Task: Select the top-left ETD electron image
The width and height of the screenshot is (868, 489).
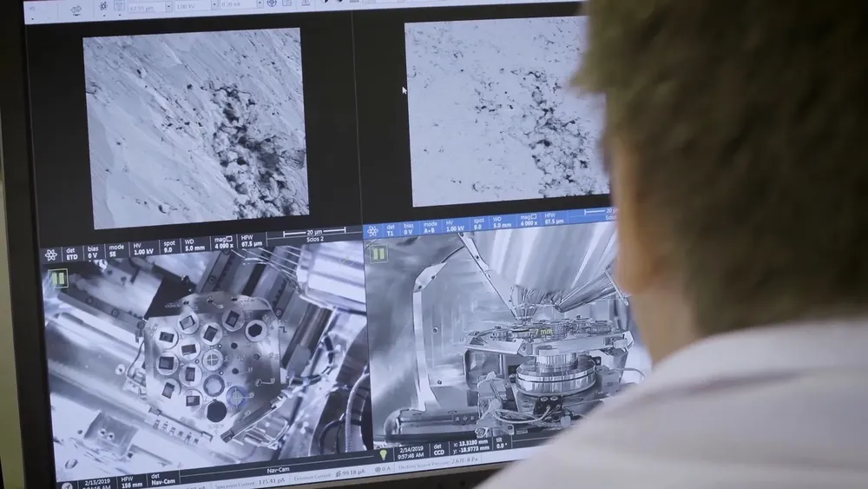Action: [194, 127]
